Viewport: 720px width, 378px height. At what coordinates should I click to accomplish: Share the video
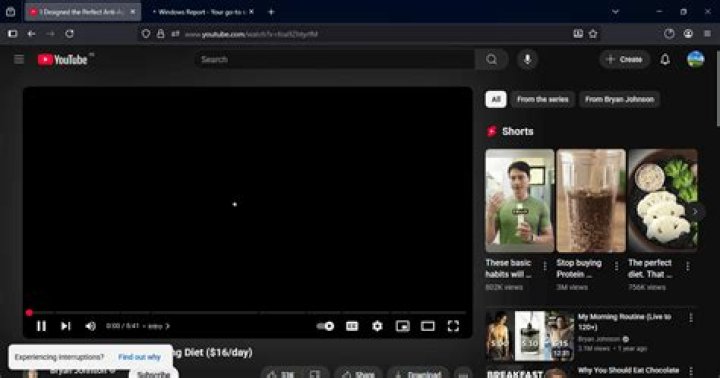pos(359,374)
